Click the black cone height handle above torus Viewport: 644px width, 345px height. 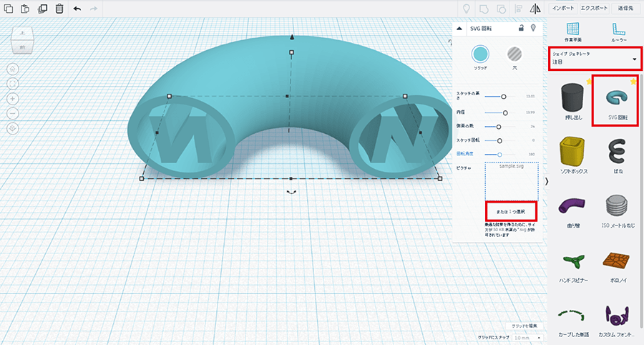[x=292, y=37]
